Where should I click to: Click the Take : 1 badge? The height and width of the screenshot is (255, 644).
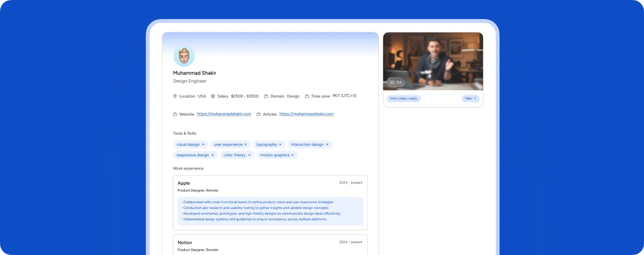click(x=470, y=98)
